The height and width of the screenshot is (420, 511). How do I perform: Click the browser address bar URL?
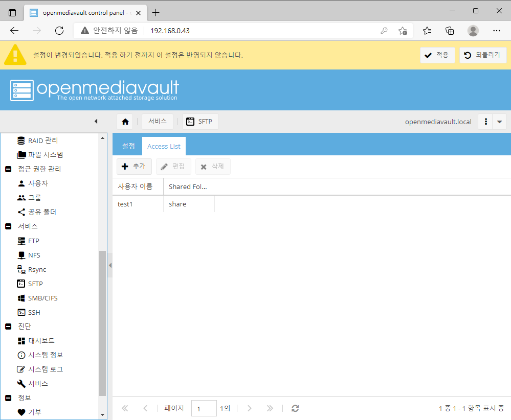170,31
